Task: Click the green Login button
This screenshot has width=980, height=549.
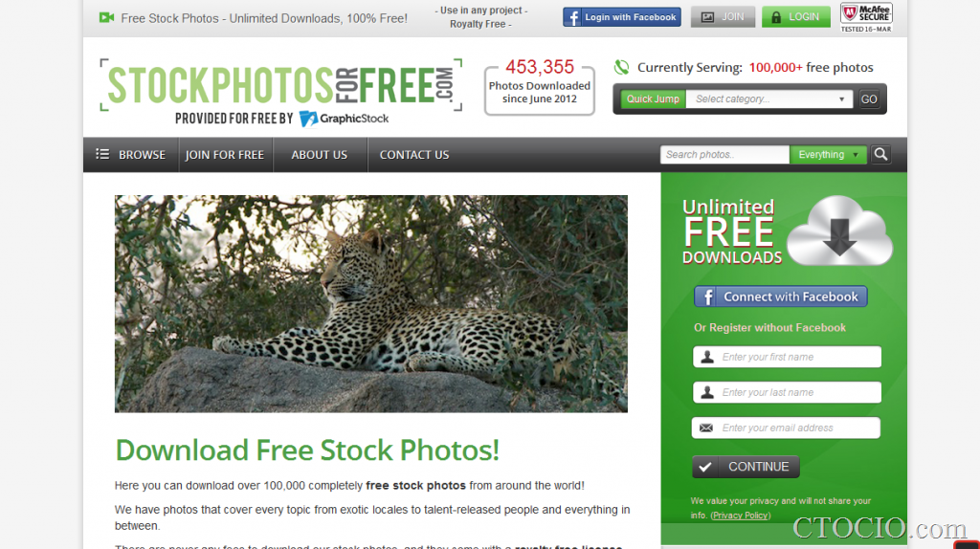Action: pos(795,17)
